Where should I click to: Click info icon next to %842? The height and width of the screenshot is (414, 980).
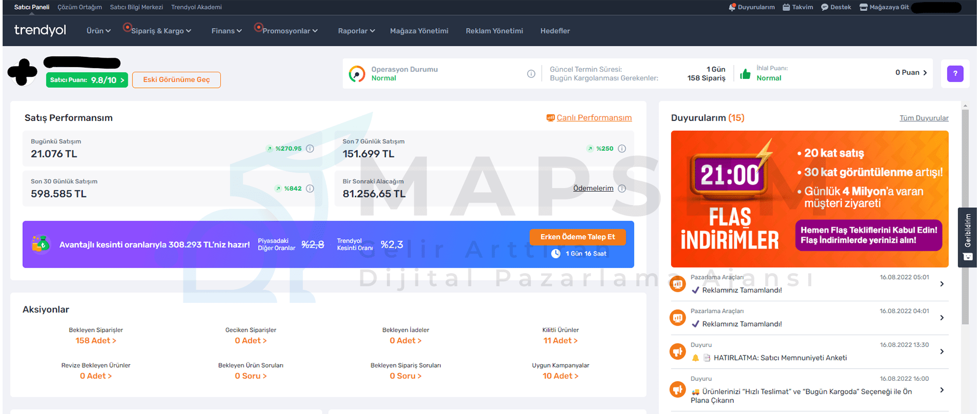[x=310, y=189]
